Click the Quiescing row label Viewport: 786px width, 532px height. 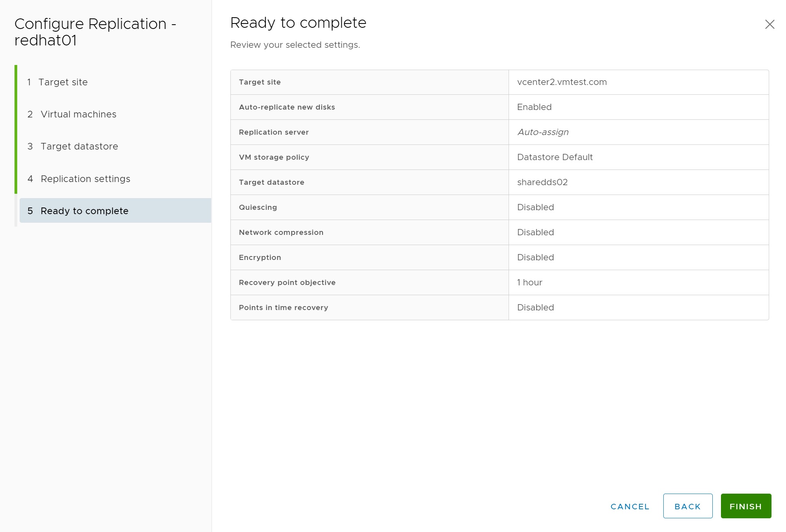pyautogui.click(x=258, y=207)
